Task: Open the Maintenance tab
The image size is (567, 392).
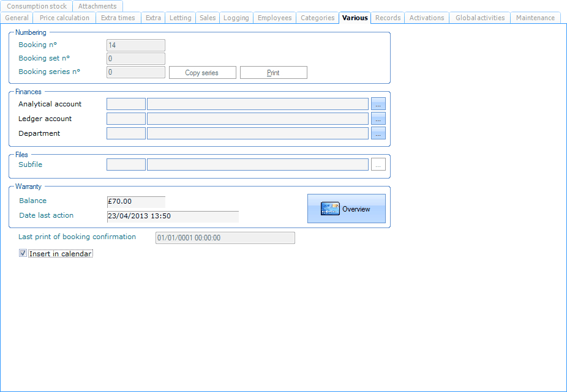Action: coord(535,18)
